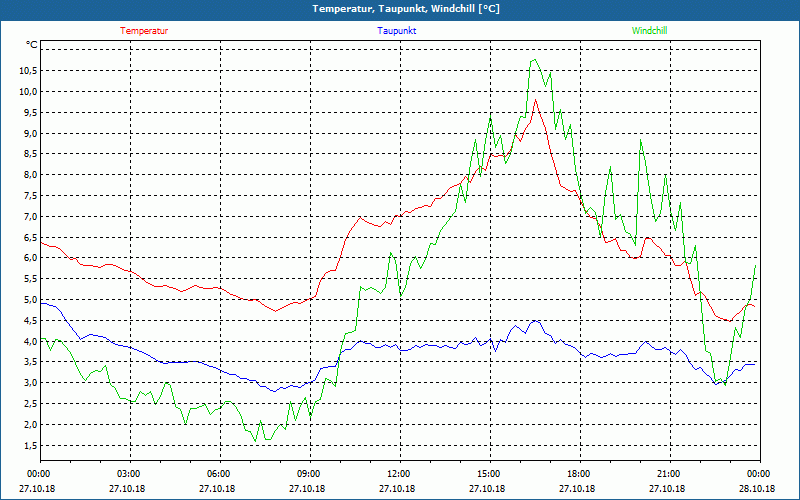800x500 pixels.
Task: Click the 06:00 time label
Action: (218, 474)
